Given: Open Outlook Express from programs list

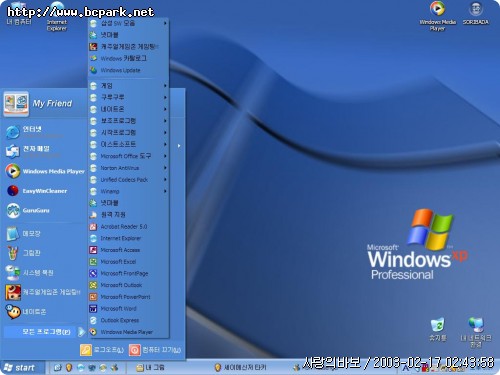Looking at the screenshot, I should click(128, 320).
